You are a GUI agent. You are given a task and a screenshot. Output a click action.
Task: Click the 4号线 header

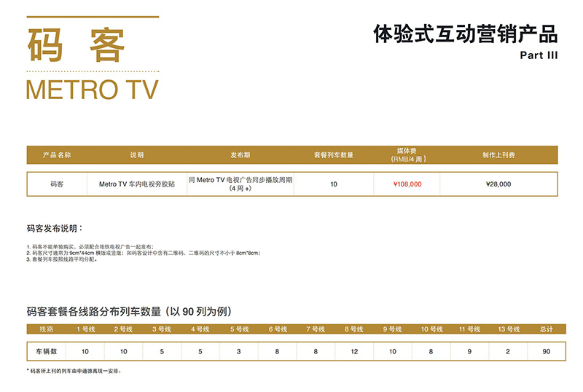[200, 329]
